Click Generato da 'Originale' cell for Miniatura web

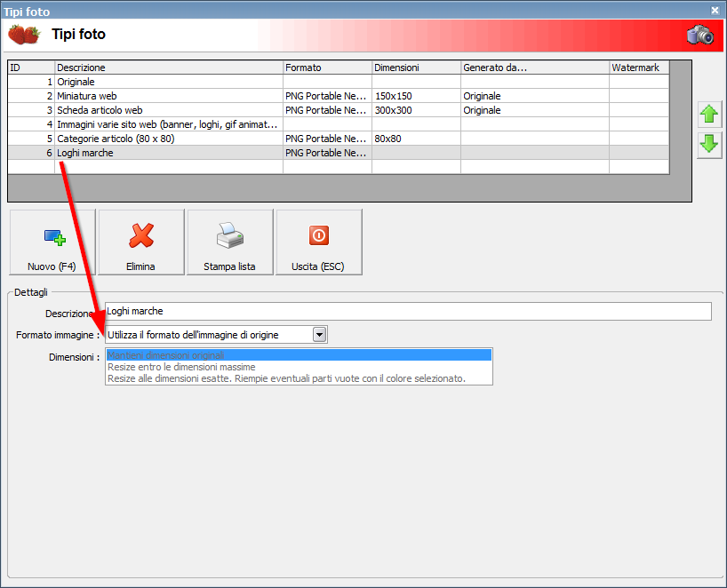tap(535, 96)
